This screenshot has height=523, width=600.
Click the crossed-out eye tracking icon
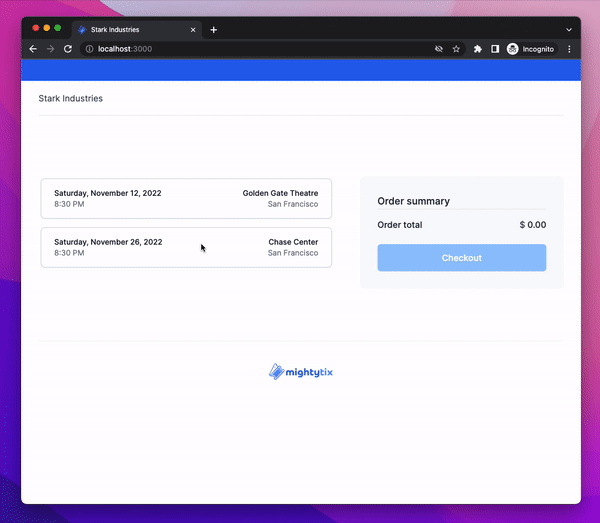coord(439,49)
